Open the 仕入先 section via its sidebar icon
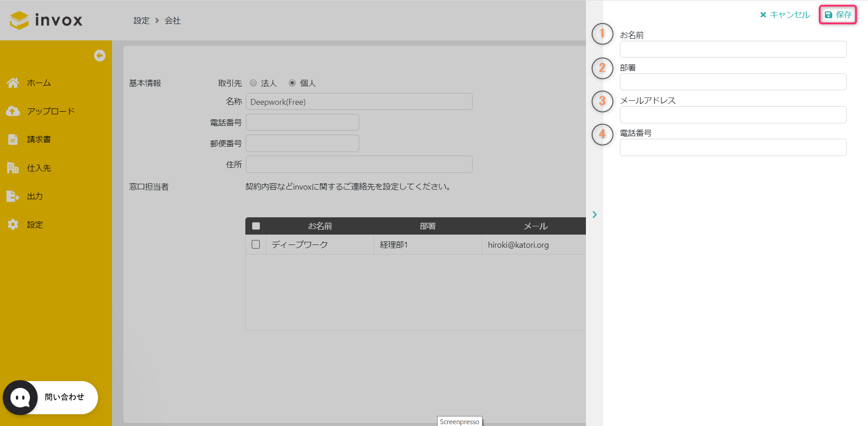 [13, 168]
